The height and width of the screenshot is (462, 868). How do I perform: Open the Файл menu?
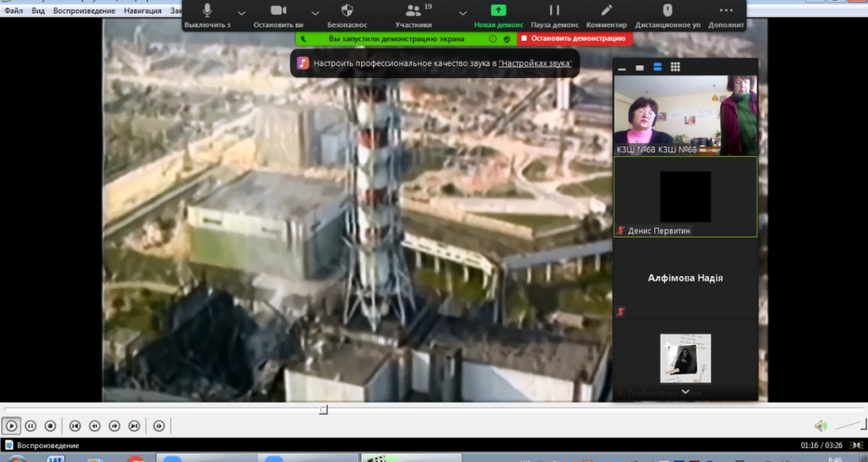point(13,10)
